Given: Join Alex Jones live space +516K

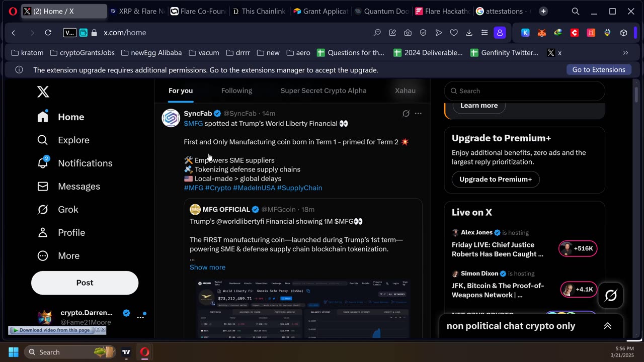Looking at the screenshot, I should (578, 248).
